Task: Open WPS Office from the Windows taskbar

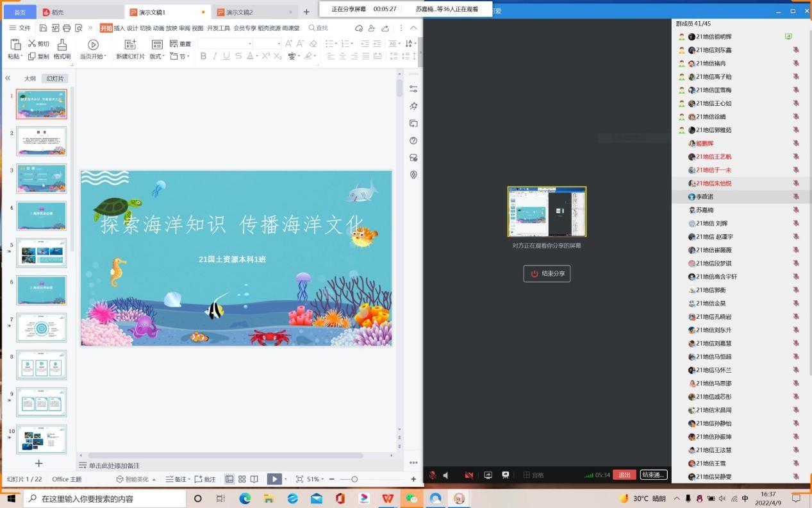Action: (x=388, y=498)
